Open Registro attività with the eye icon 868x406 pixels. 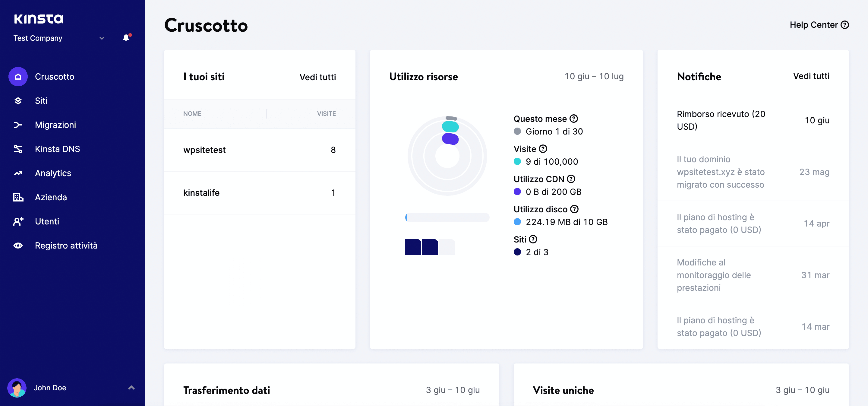pyautogui.click(x=18, y=246)
